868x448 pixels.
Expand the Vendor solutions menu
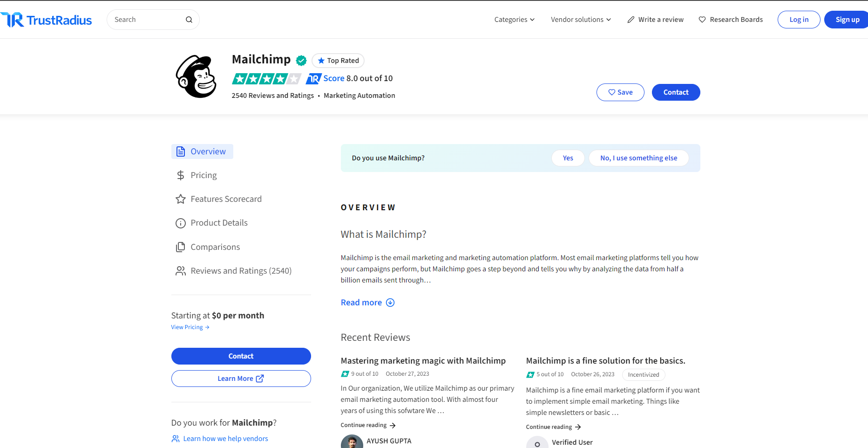click(581, 20)
